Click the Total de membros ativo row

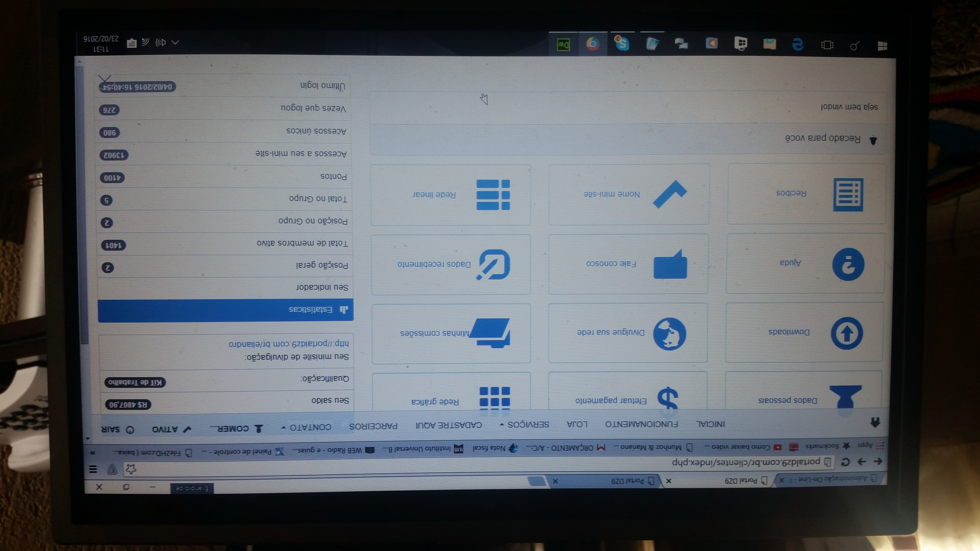(225, 244)
